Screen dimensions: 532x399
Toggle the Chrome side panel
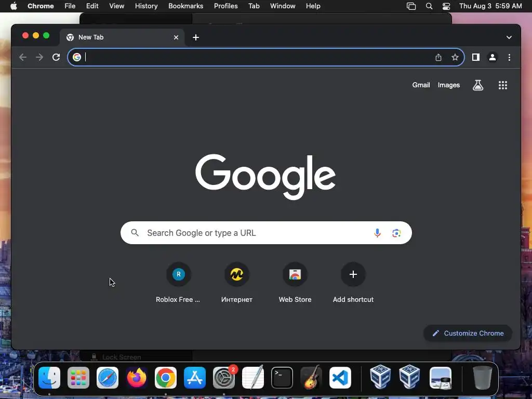tap(476, 57)
